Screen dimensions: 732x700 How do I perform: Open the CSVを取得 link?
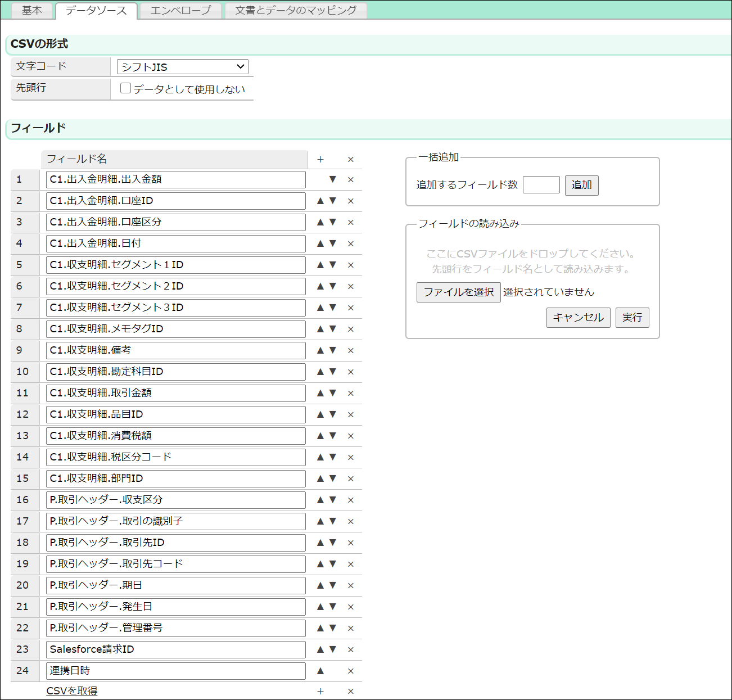pos(71,690)
